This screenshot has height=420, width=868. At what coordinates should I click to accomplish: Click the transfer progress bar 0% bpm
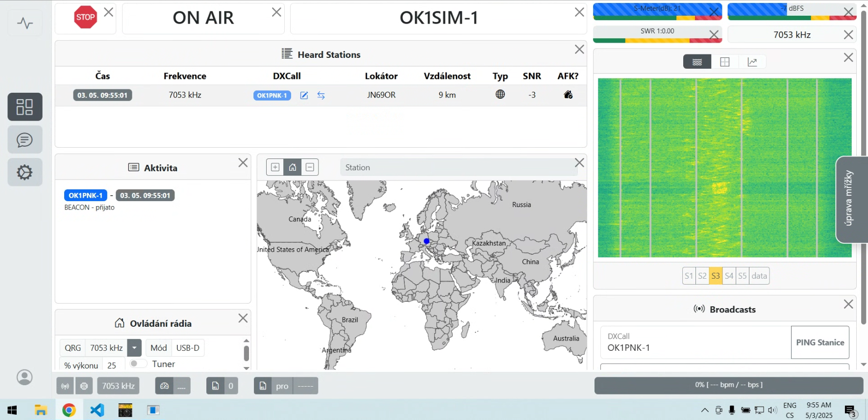(x=729, y=385)
